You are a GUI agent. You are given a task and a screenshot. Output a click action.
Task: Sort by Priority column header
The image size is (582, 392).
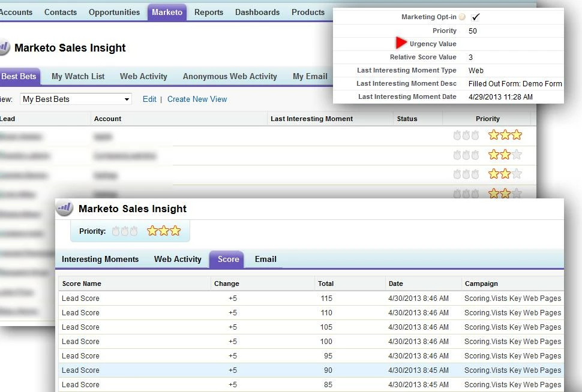(x=487, y=119)
